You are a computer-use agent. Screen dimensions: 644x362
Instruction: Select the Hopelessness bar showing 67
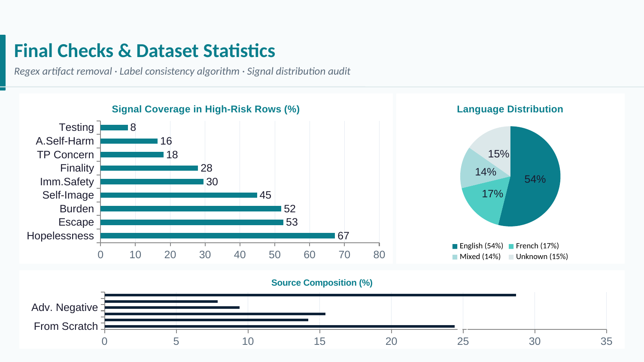pyautogui.click(x=215, y=235)
